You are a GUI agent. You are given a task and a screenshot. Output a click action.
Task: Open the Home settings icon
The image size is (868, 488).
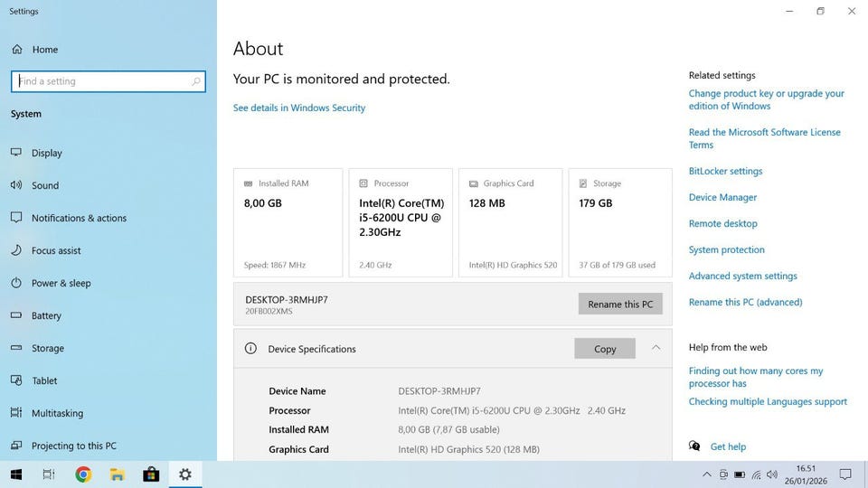(17, 49)
